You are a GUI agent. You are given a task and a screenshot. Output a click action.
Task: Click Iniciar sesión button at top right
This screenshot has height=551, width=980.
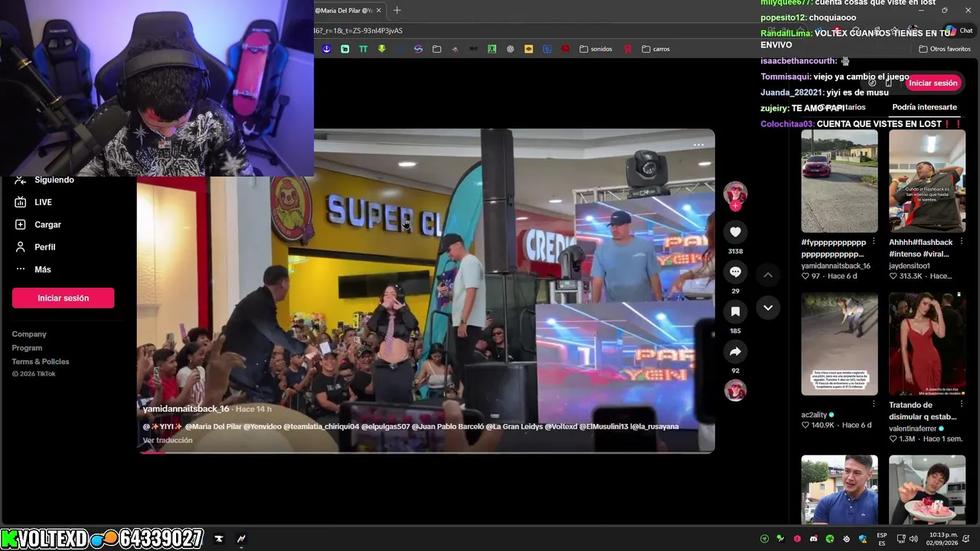pyautogui.click(x=933, y=83)
